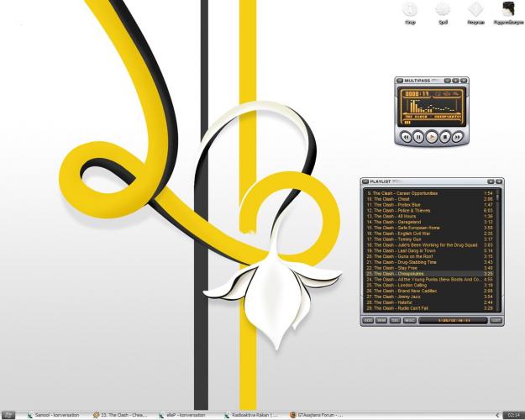Click the scrolling song title in Multipass
This screenshot has width=525, height=420.
pyautogui.click(x=433, y=117)
